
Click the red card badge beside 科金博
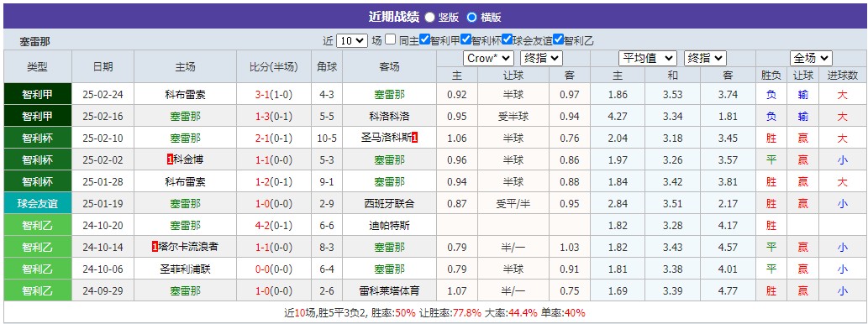170,160
